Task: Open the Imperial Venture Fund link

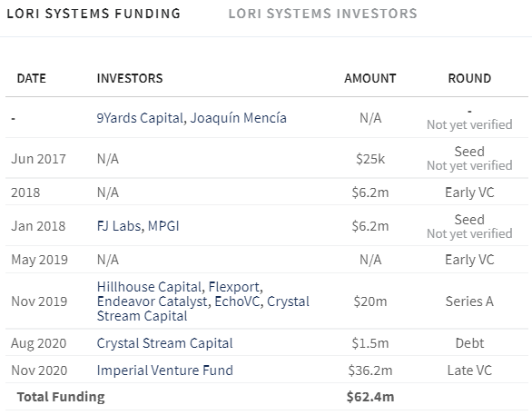Action: pyautogui.click(x=165, y=371)
